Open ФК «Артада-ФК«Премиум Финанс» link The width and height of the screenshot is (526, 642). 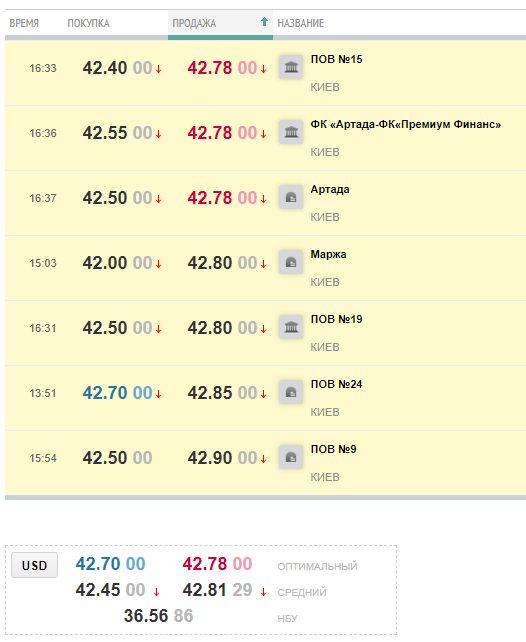tap(406, 124)
